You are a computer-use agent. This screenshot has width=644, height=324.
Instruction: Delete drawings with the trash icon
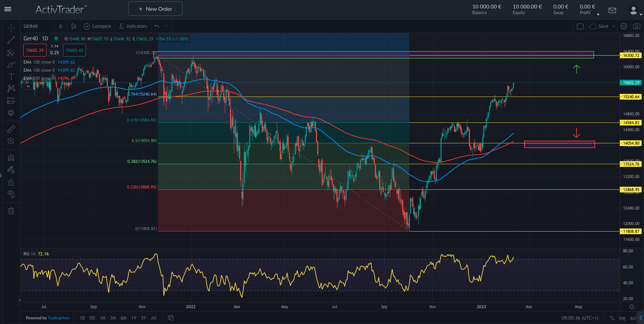[11, 211]
